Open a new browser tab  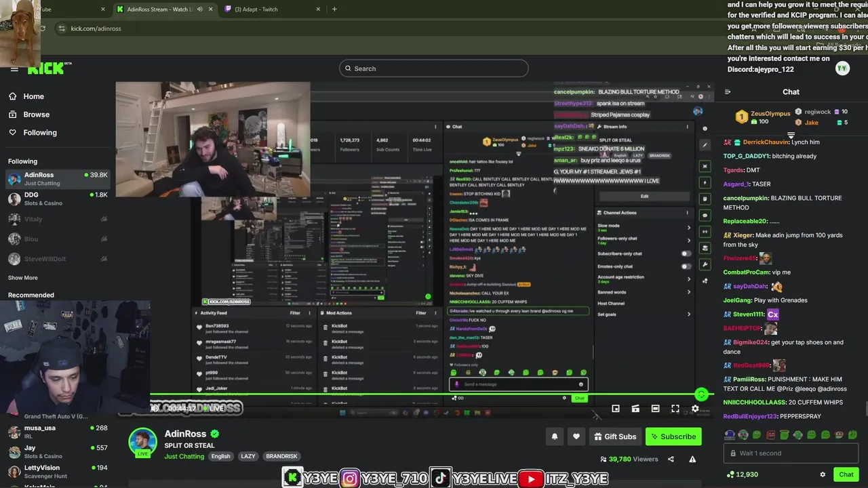[x=334, y=9]
